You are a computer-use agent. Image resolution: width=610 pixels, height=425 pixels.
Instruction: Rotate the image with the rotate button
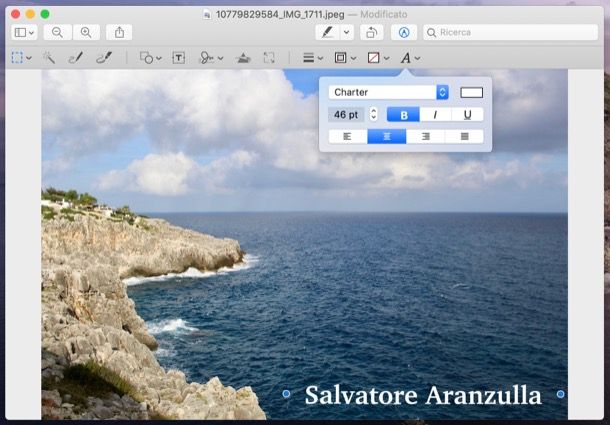(x=372, y=32)
